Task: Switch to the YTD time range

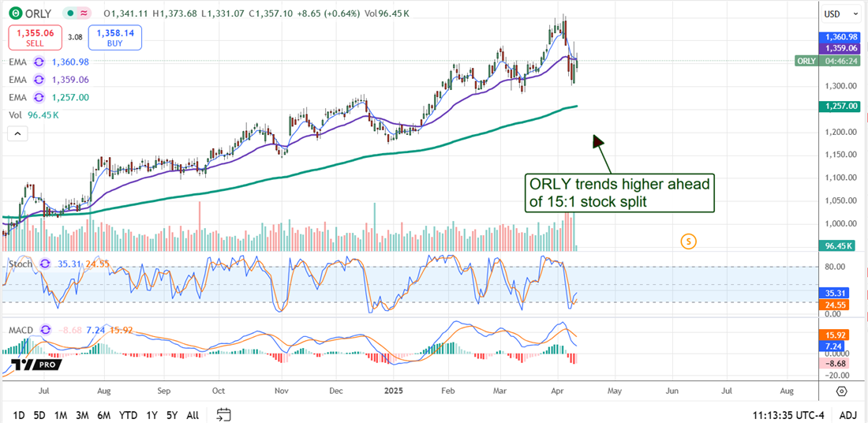Action: (129, 414)
